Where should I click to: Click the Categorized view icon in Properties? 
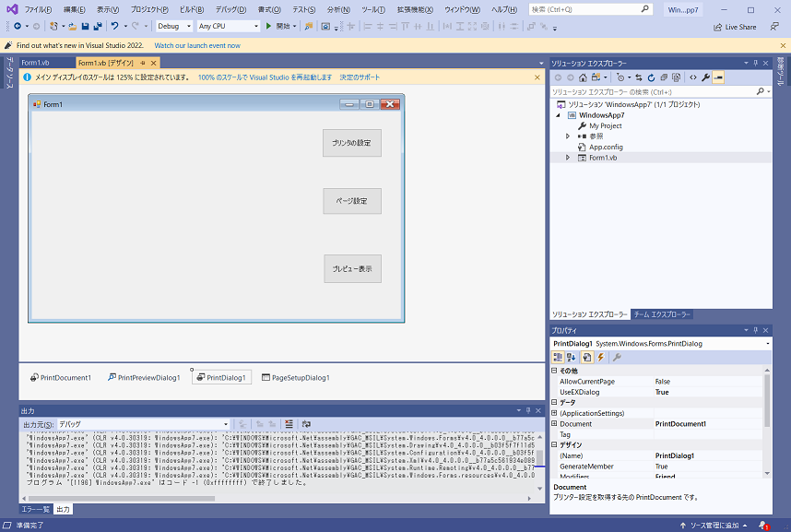pos(558,358)
